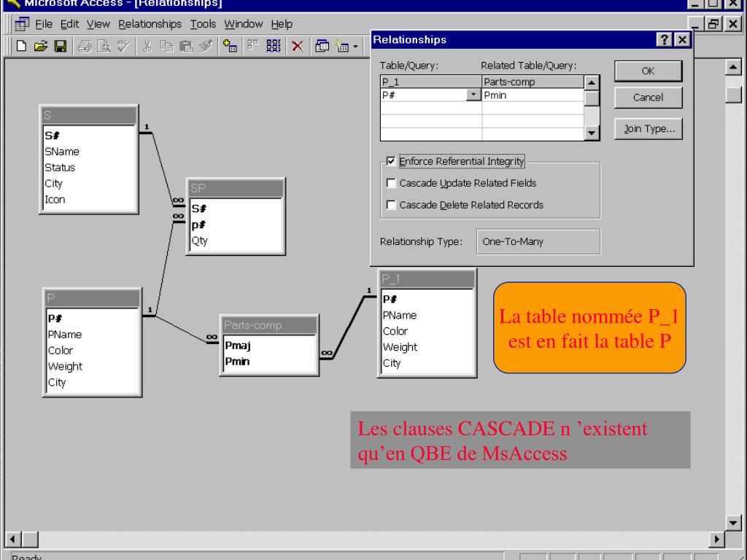Click the horizontal scroll left arrow
Viewport: 747px width, 560px height.
[12, 540]
